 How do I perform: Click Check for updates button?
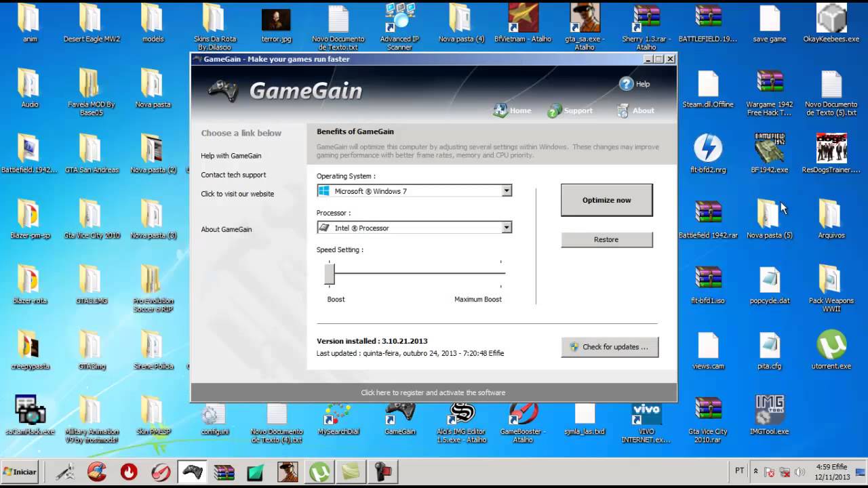coord(610,346)
